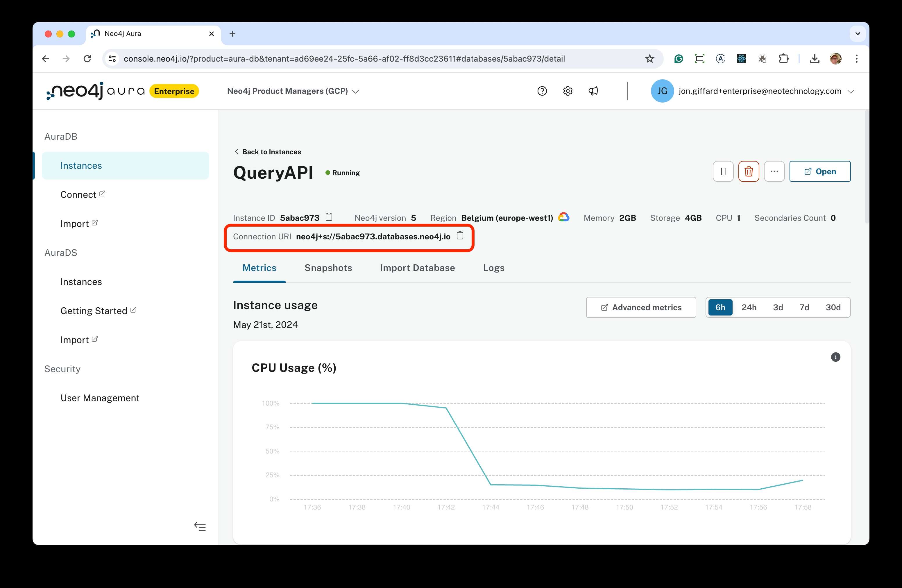902x588 pixels.
Task: Select the 3d time range
Action: pyautogui.click(x=778, y=307)
